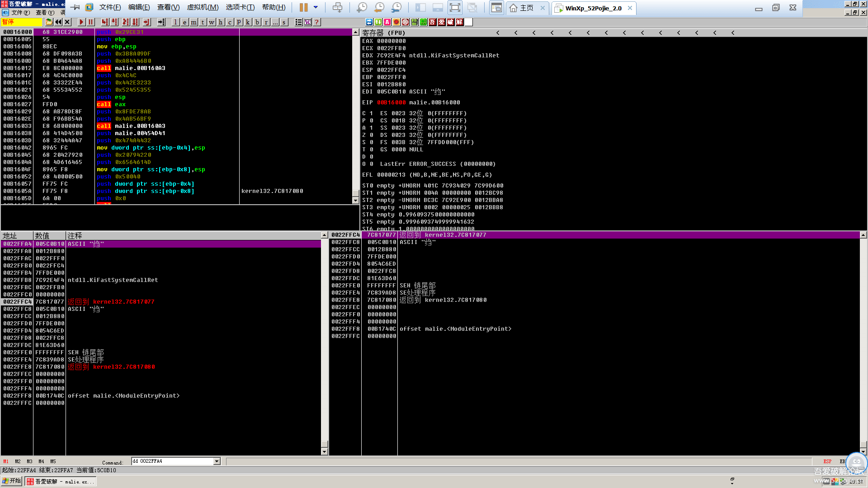The width and height of the screenshot is (868, 488).
Task: Open file with the folder toolbar icon
Action: [49, 22]
